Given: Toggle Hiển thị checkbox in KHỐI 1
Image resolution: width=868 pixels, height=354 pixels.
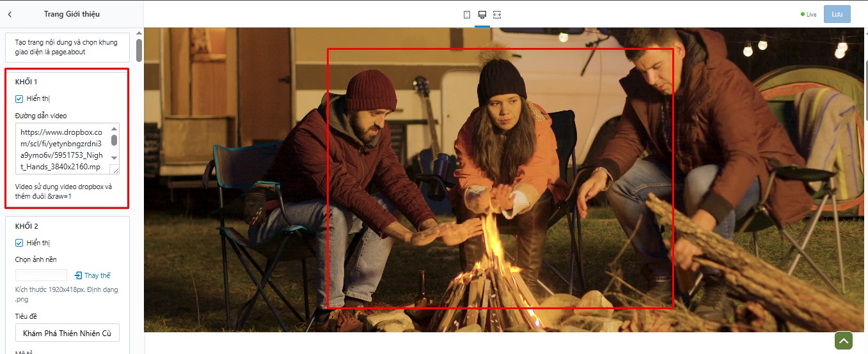Looking at the screenshot, I should tap(19, 98).
